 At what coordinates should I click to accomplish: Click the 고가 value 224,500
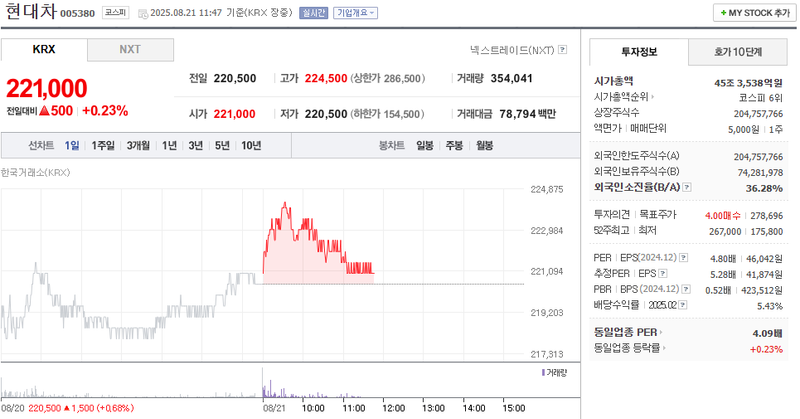tap(326, 79)
